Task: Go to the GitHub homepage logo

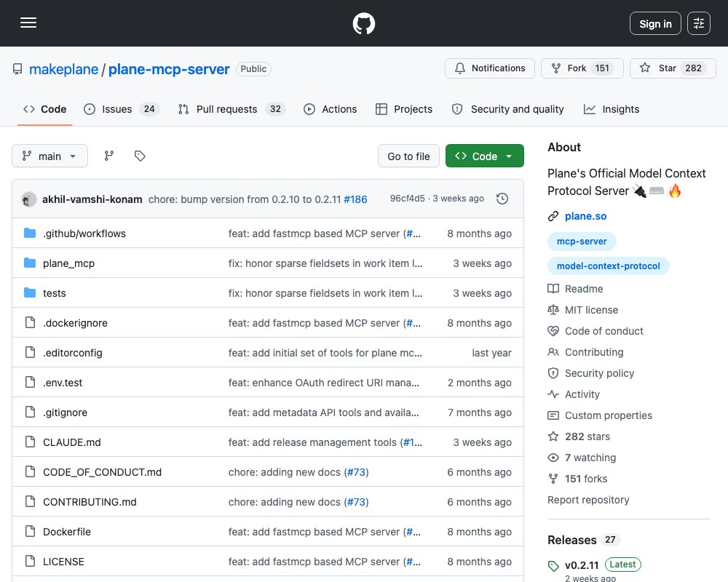Action: 364,23
